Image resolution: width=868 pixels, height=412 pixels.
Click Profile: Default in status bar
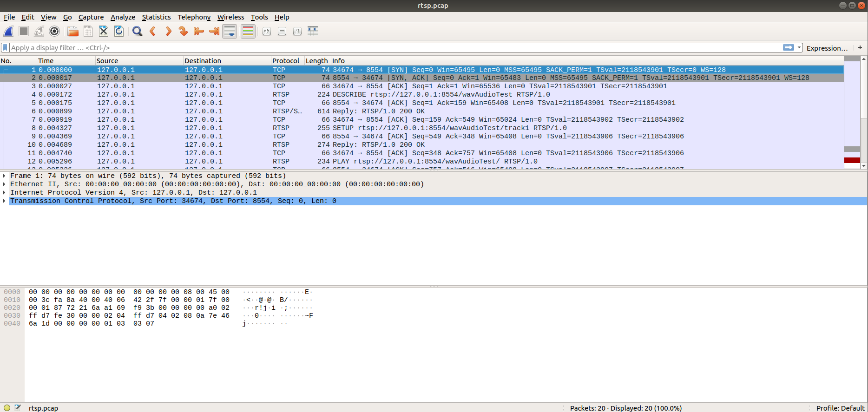pos(840,408)
